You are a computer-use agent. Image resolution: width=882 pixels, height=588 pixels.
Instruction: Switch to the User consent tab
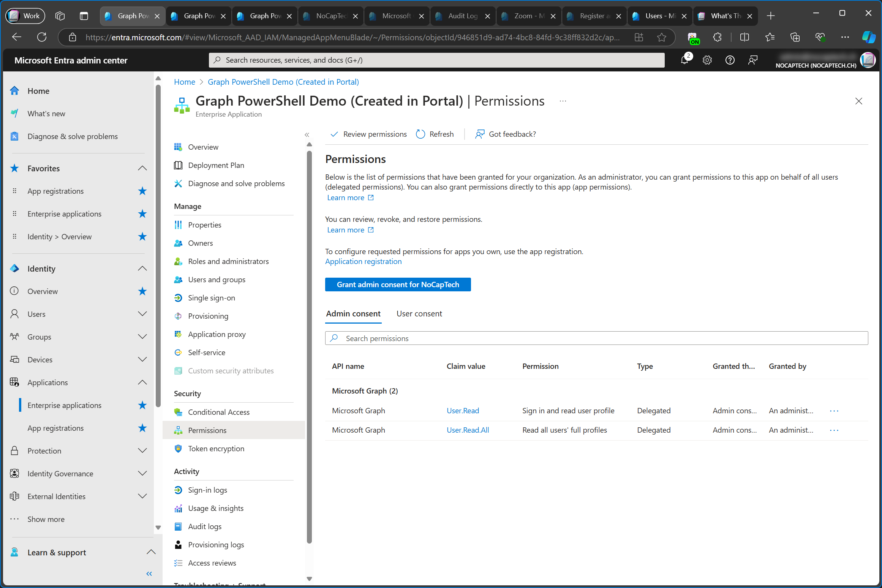point(419,313)
